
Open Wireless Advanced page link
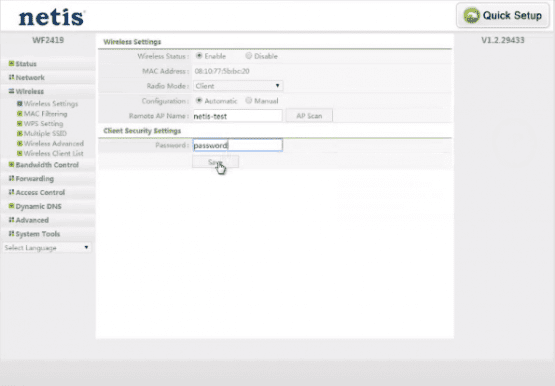click(54, 143)
